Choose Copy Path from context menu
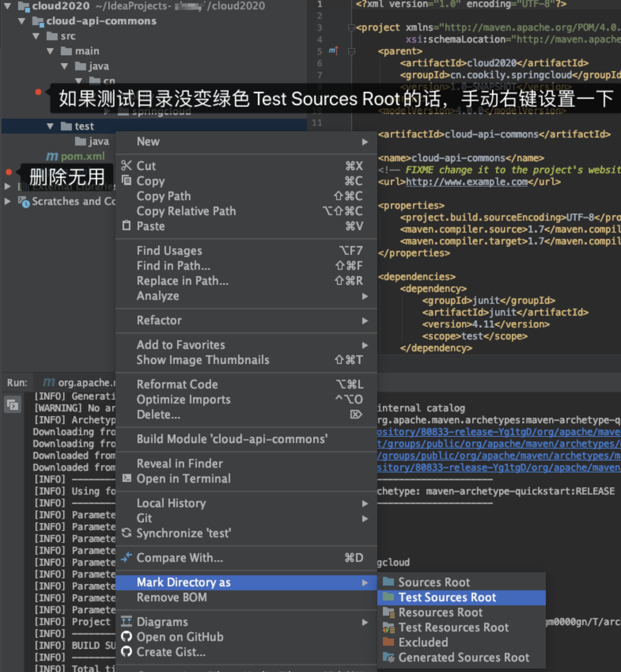 tap(246, 196)
